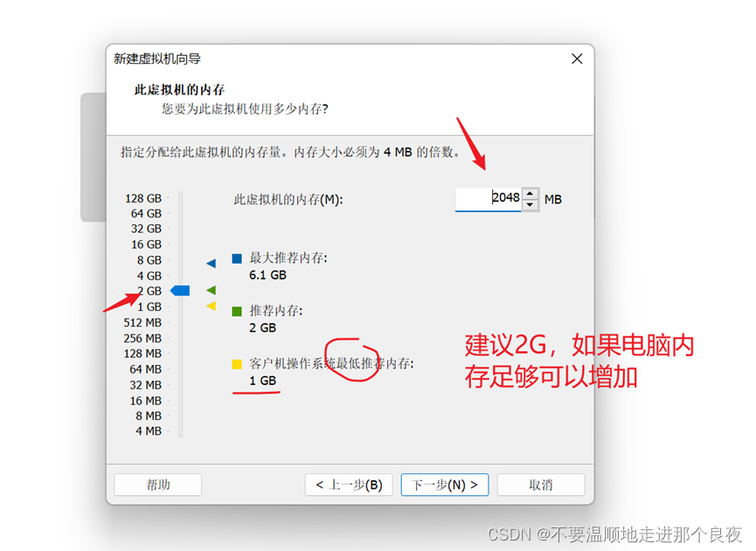Go back with the 上一步(B) button
Image resolution: width=756 pixels, height=551 pixels.
349,485
